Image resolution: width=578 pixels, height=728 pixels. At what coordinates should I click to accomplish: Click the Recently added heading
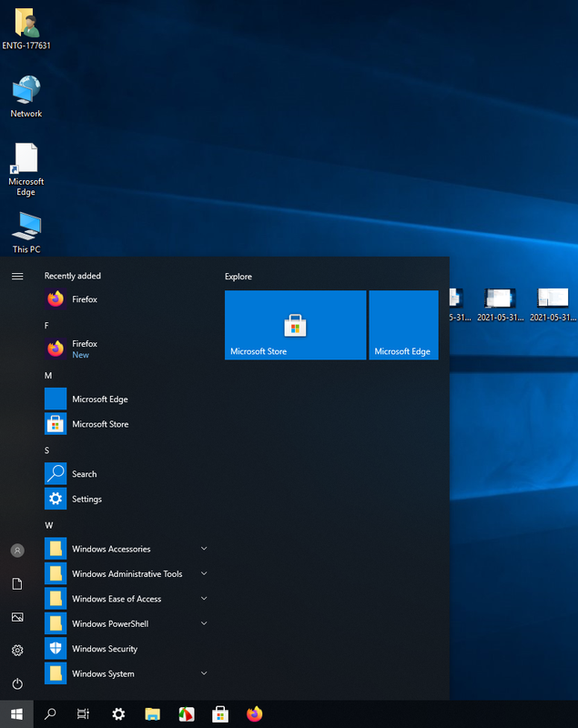click(73, 276)
